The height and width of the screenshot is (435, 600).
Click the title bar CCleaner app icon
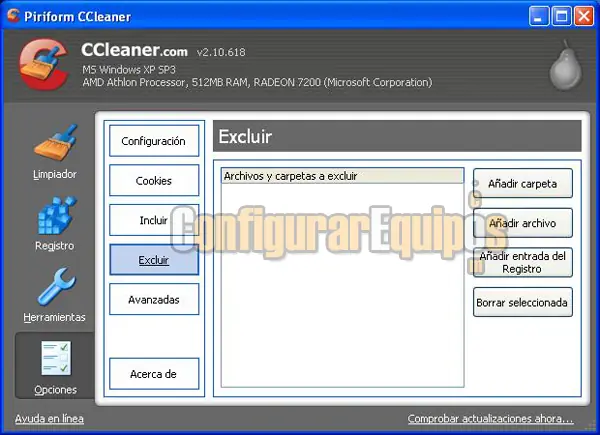(x=13, y=15)
